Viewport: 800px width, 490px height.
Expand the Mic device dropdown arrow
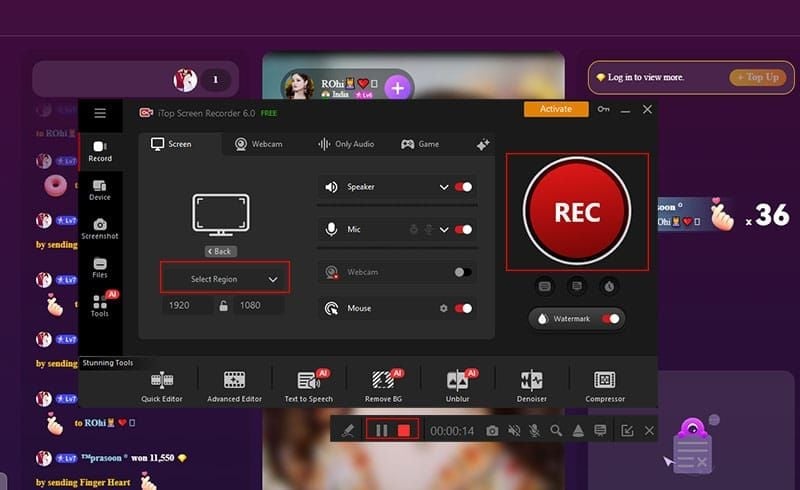[444, 230]
